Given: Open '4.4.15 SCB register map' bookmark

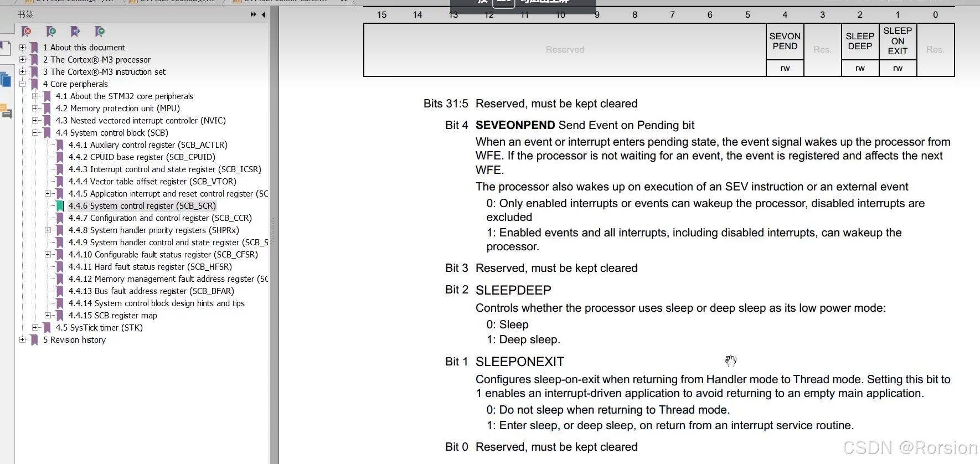Looking at the screenshot, I should point(113,316).
